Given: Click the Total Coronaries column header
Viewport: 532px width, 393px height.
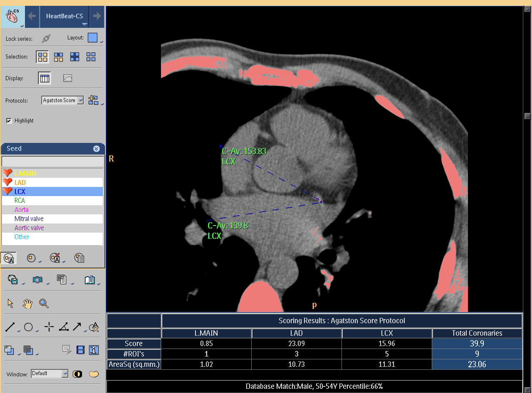Looking at the screenshot, I should [x=477, y=333].
